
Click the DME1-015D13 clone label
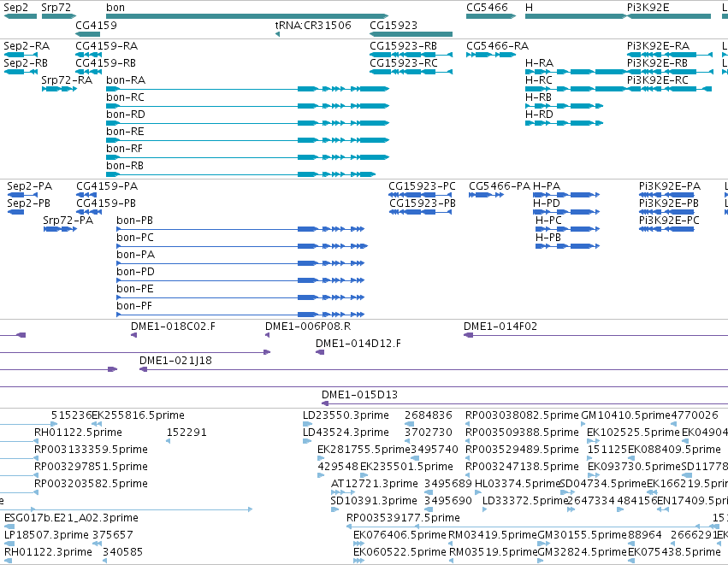pyautogui.click(x=360, y=395)
